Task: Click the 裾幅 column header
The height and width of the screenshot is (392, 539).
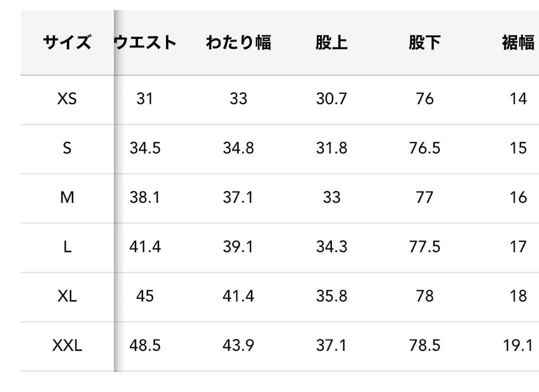Action: (x=518, y=43)
